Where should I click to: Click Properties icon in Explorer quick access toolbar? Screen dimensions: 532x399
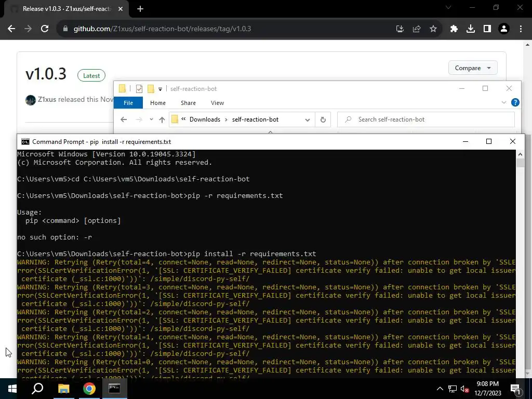click(139, 89)
